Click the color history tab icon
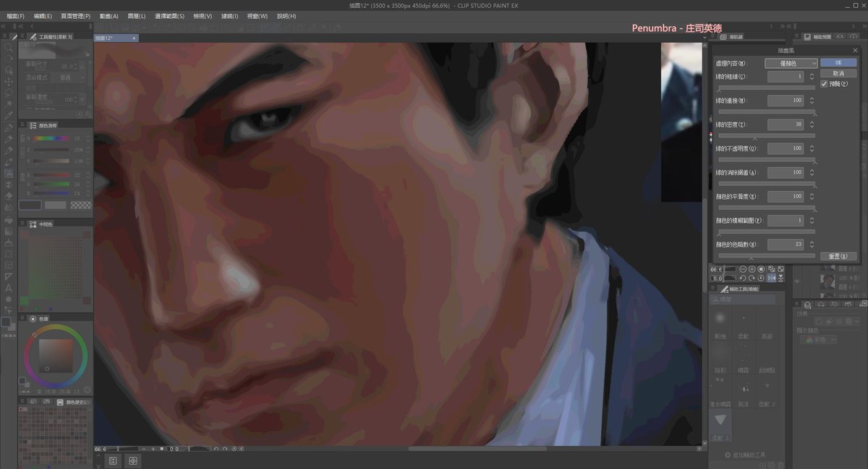This screenshot has height=469, width=868. 60,402
